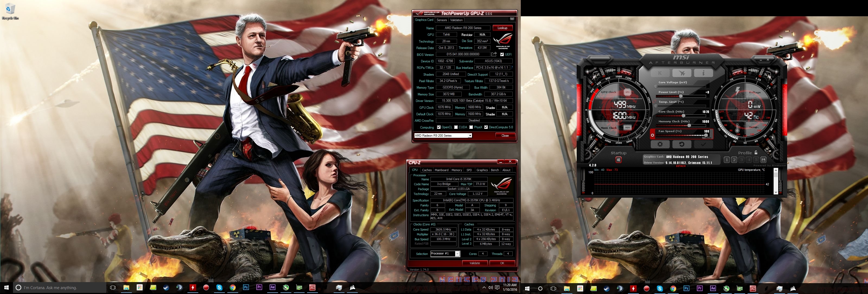Image resolution: width=868 pixels, height=294 pixels.
Task: Switch to the Sensors tab in GPU-Z
Action: click(x=441, y=20)
